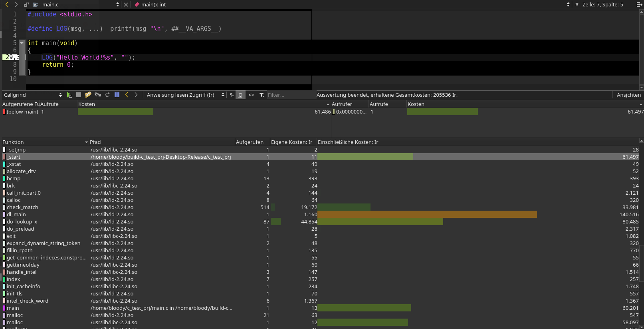644x329 pixels.
Task: Open the main.c document dropdown
Action: pyautogui.click(x=76, y=4)
